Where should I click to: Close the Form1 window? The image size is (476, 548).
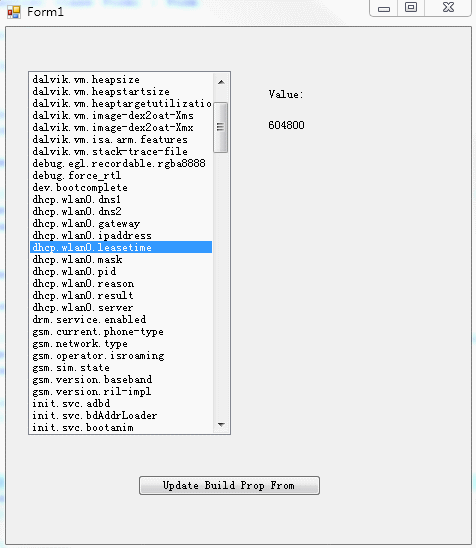[448, 8]
